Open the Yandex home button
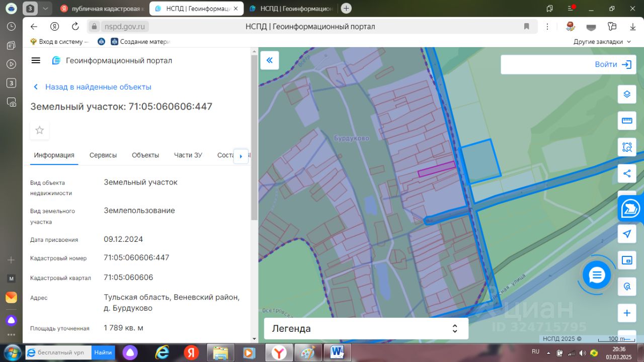 click(55, 27)
